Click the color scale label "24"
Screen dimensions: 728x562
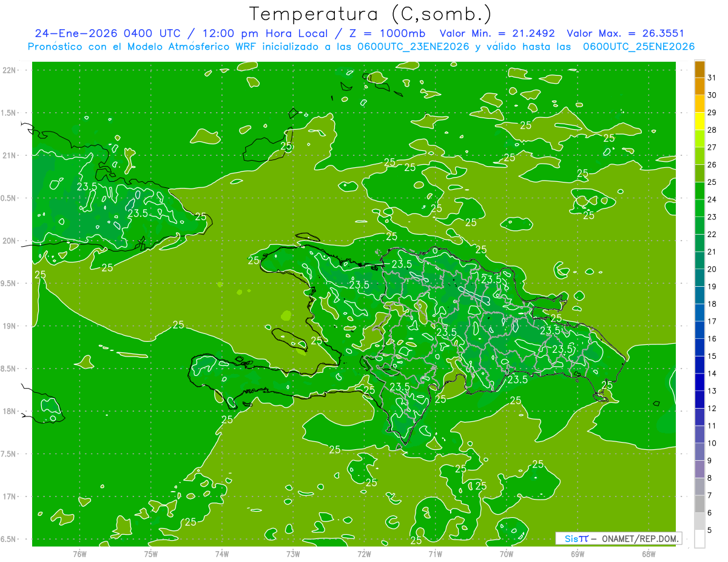(712, 199)
